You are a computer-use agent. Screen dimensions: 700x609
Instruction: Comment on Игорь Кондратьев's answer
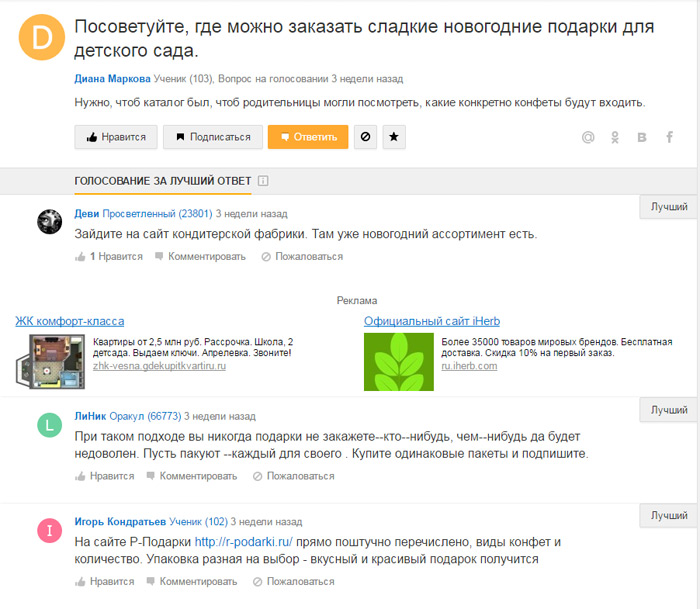pyautogui.click(x=192, y=581)
